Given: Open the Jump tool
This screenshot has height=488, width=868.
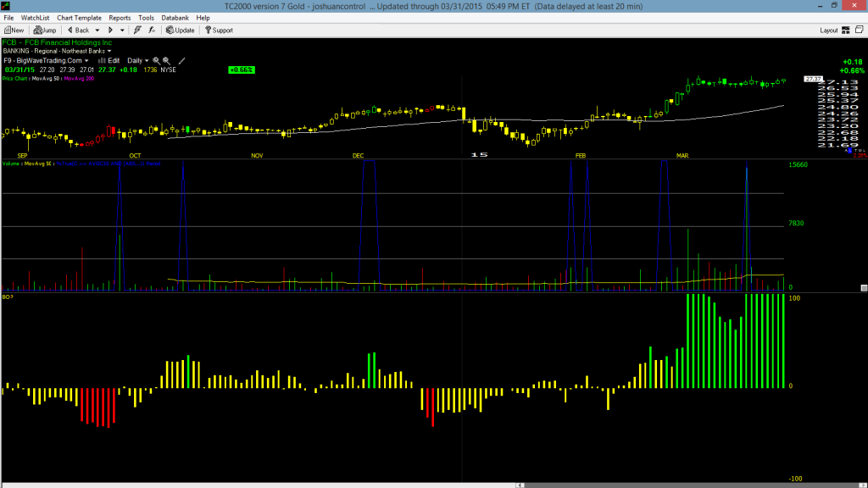Looking at the screenshot, I should (45, 30).
